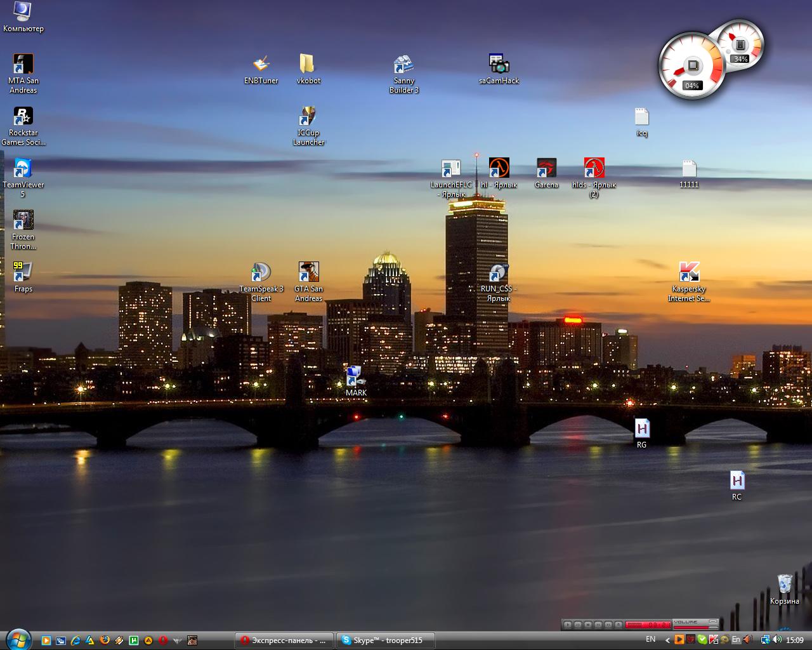812x650 pixels.
Task: Open the GTA San Andreas desktop shortcut
Action: [308, 273]
